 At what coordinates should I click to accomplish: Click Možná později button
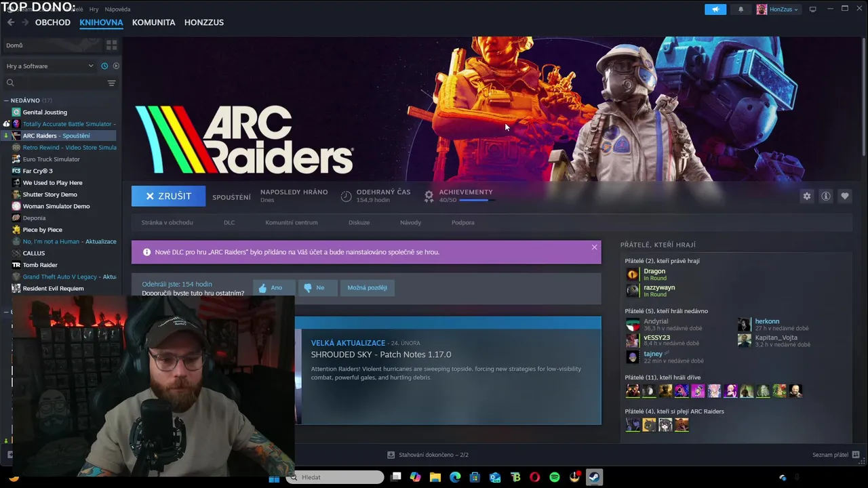367,287
